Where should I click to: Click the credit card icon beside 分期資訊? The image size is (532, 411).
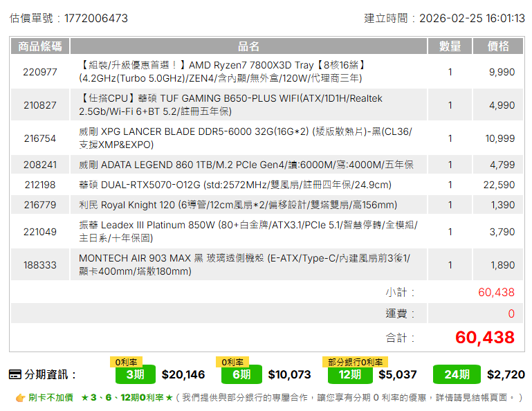click(15, 375)
